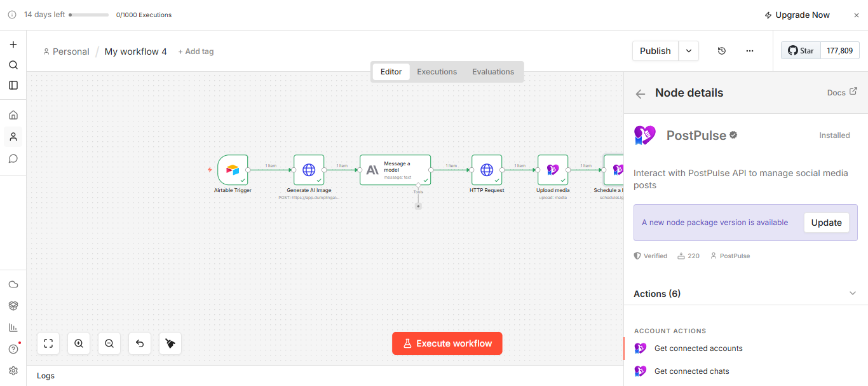Click the tidy up broom icon
Viewport: 868px width, 386px height.
[170, 343]
